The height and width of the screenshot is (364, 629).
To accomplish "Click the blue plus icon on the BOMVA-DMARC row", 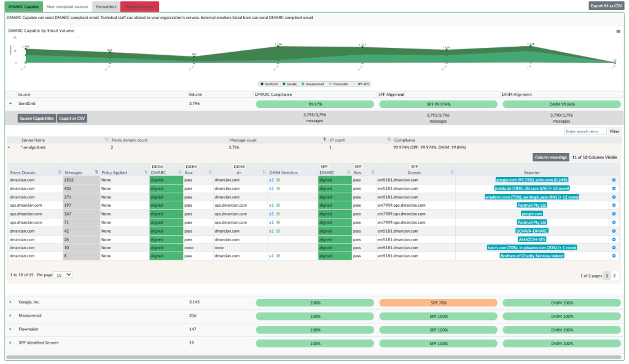I will point(614,231).
